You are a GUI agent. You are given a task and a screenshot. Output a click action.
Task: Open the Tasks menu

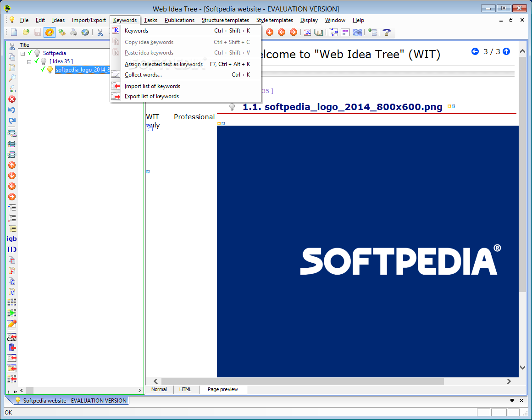point(150,20)
